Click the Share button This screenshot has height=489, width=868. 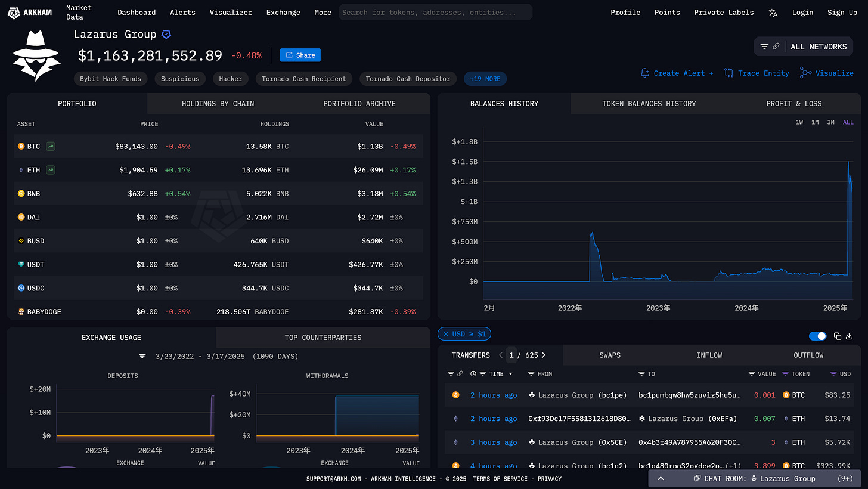(x=300, y=55)
